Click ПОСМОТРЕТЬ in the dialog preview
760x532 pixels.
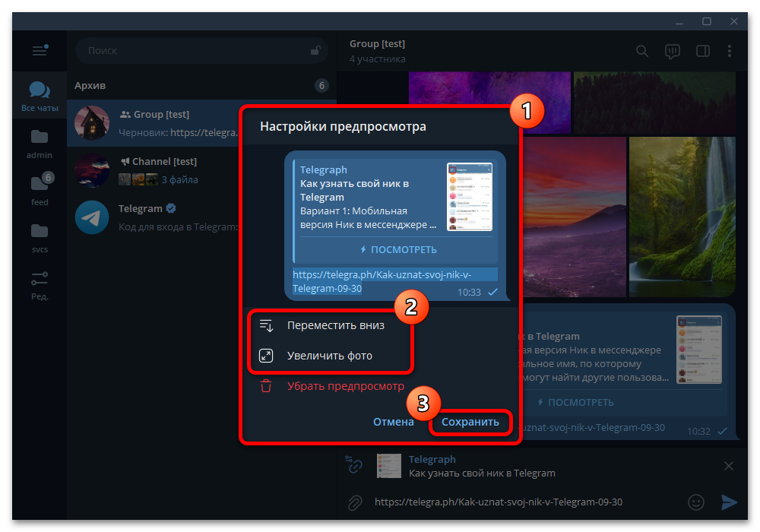click(x=398, y=250)
